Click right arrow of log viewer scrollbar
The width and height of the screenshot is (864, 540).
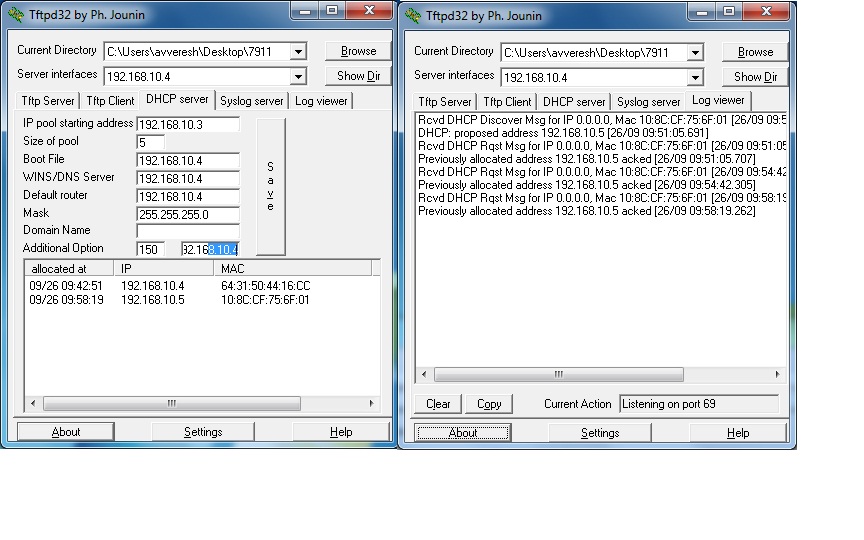point(777,375)
